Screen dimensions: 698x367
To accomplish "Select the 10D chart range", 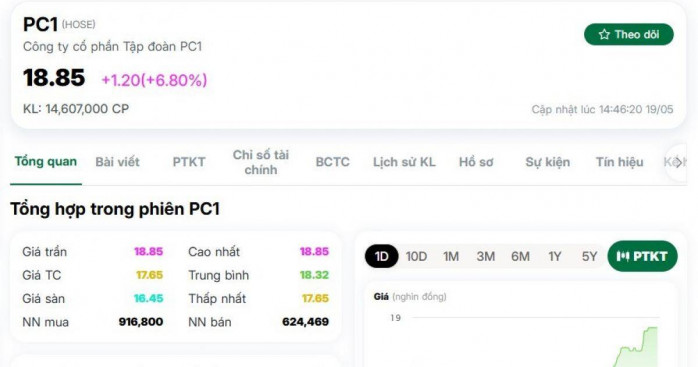I will point(416,256).
